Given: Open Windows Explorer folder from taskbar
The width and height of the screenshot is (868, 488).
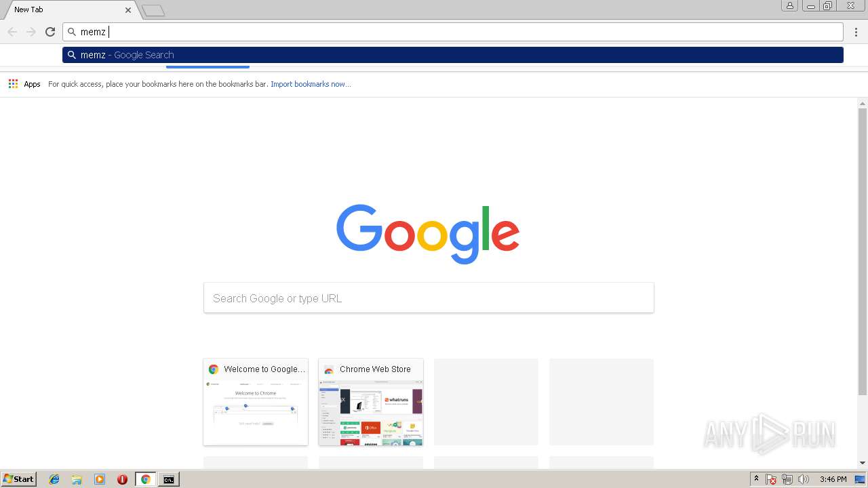Looking at the screenshot, I should (77, 479).
